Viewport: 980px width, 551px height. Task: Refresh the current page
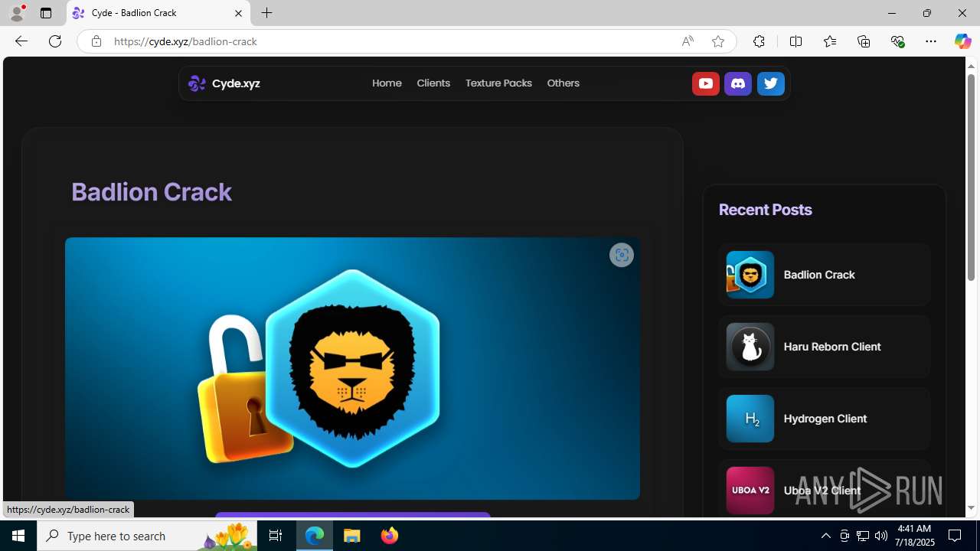[x=55, y=41]
